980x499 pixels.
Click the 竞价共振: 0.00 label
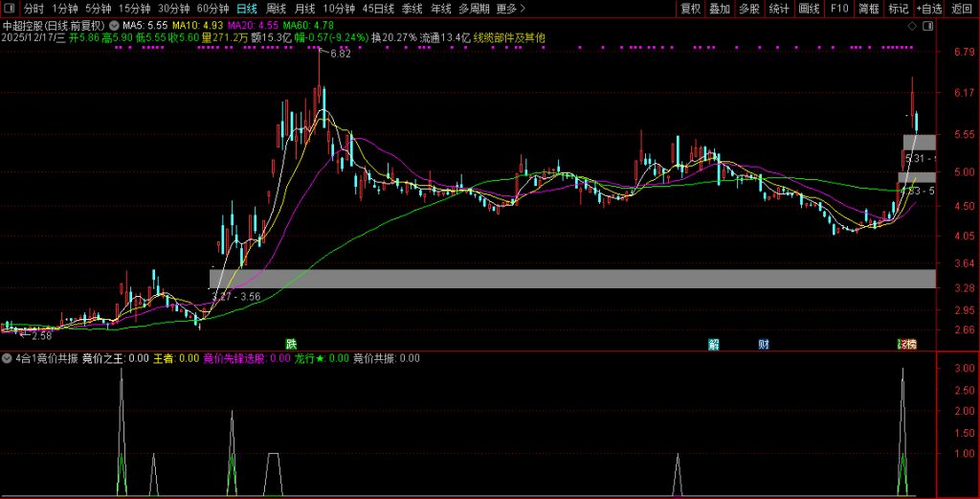click(387, 358)
